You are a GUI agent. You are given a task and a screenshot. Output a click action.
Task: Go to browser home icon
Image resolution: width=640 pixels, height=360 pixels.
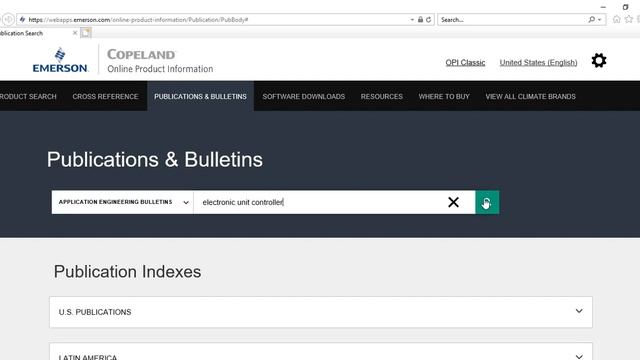point(616,19)
